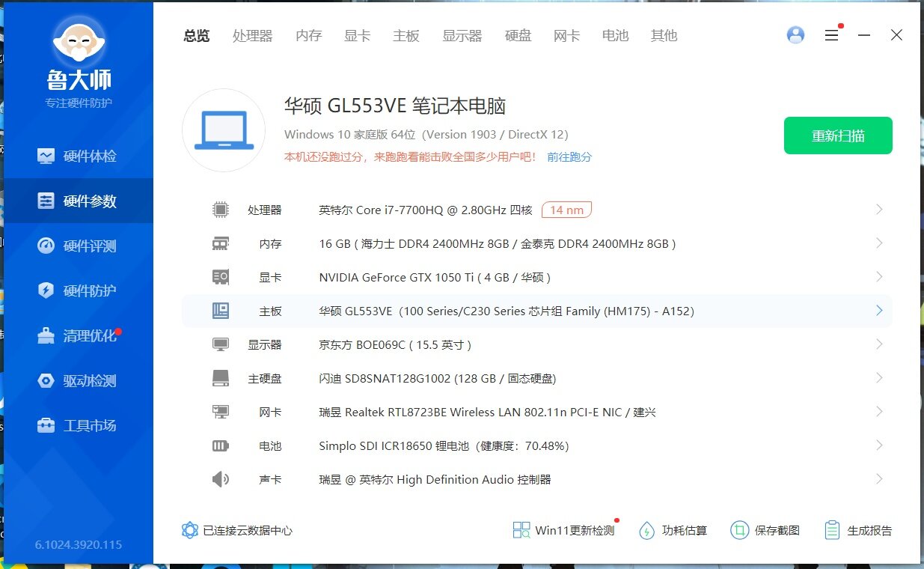924x569 pixels.
Task: Click the 专注硬件防护 slogan text
Action: 79,103
